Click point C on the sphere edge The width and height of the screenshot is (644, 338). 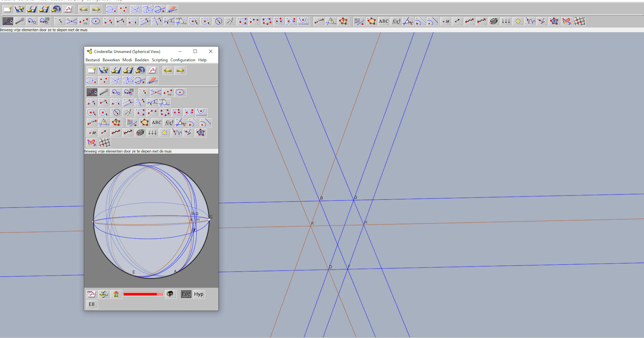pos(209,219)
